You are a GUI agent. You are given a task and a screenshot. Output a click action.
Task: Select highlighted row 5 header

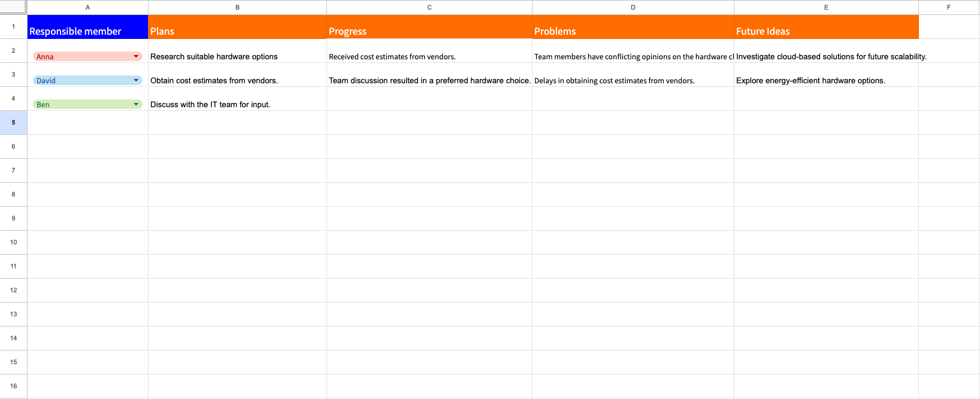pos(13,123)
